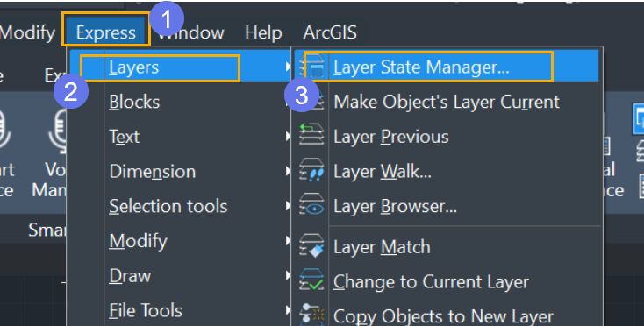Click the Layer State Manager icon
The width and height of the screenshot is (644, 326).
(312, 67)
